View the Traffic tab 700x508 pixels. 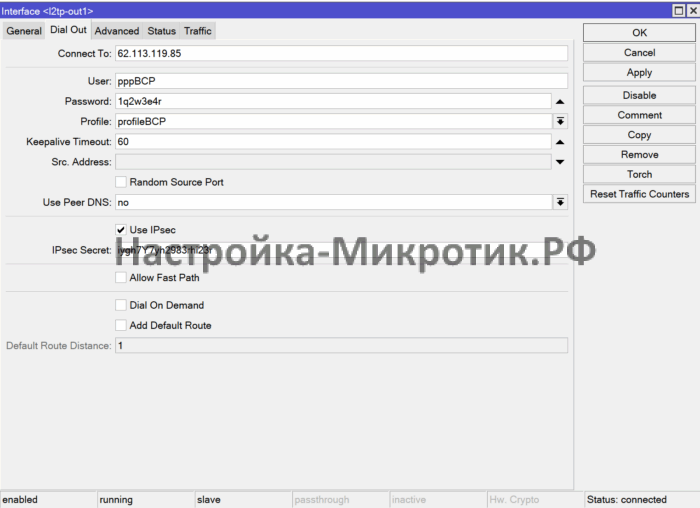(x=198, y=31)
